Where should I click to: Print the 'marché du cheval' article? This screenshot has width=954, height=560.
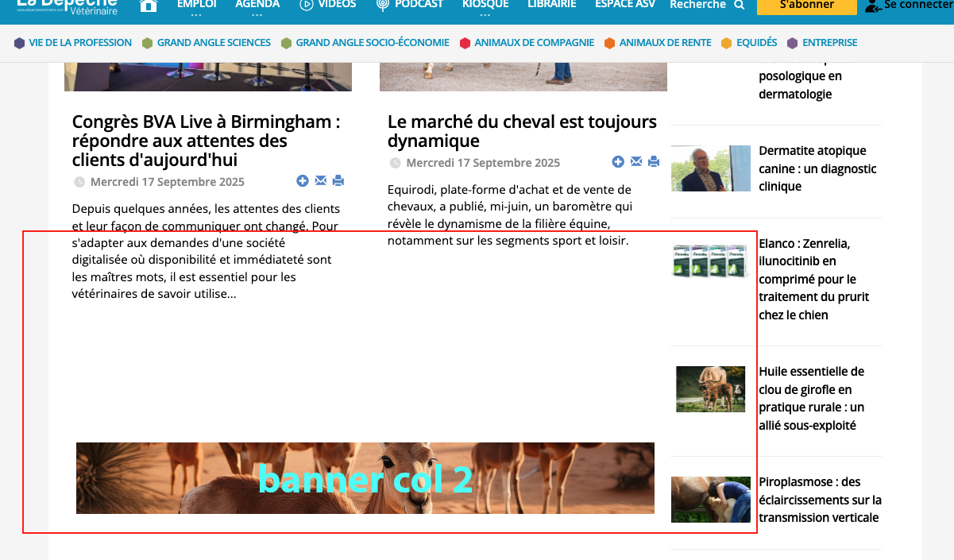click(x=654, y=162)
